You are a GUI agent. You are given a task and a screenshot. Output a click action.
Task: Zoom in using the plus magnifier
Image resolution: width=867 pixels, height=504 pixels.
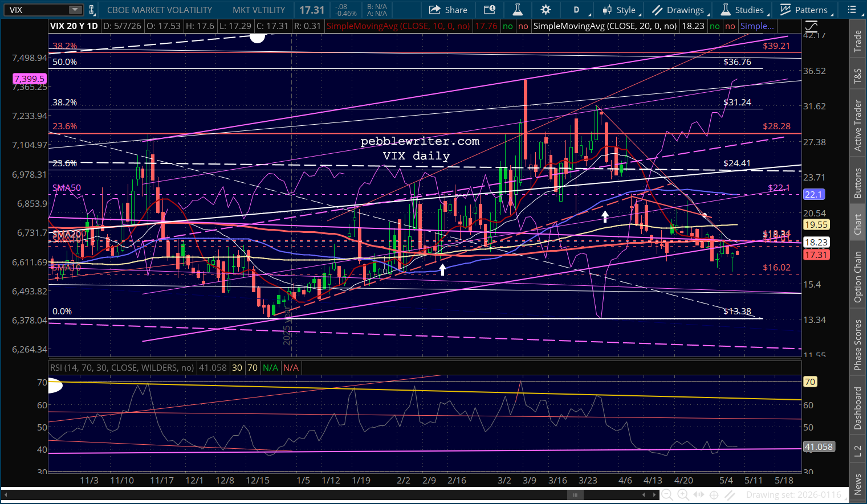tap(683, 495)
